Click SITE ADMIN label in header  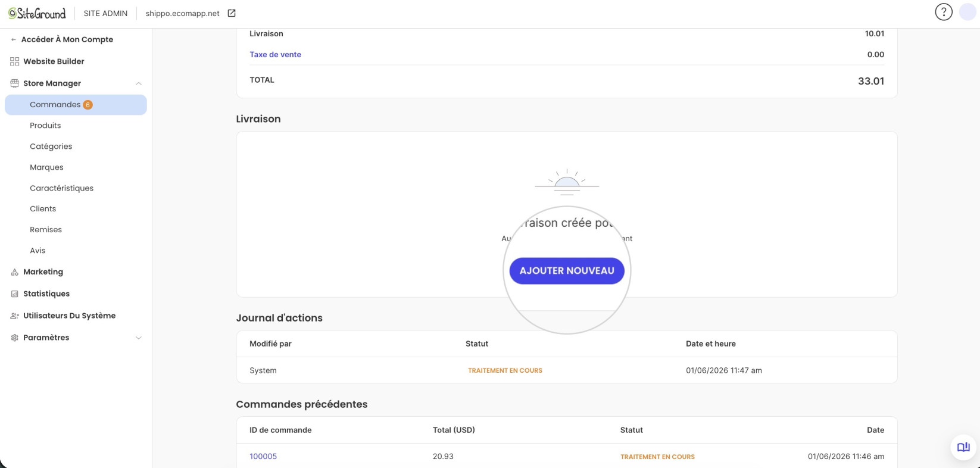click(105, 13)
